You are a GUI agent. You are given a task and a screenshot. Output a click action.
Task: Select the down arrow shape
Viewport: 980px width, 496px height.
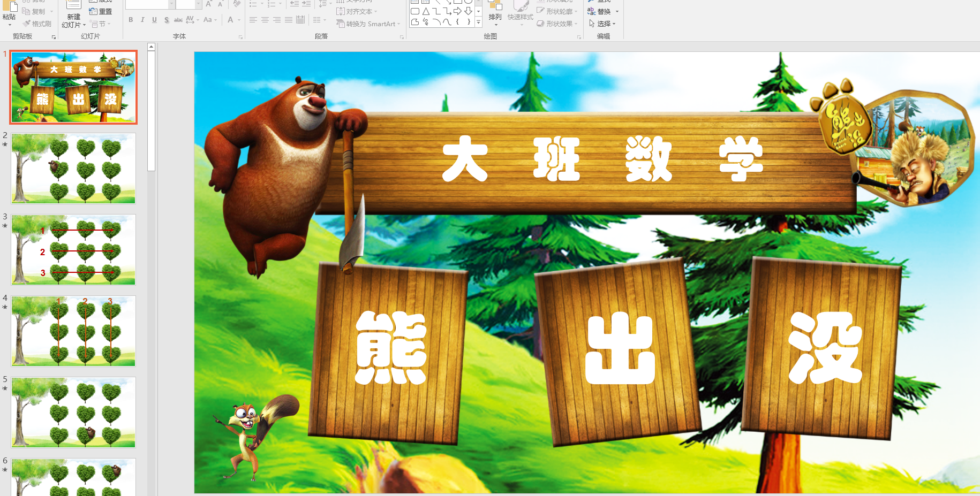(469, 11)
